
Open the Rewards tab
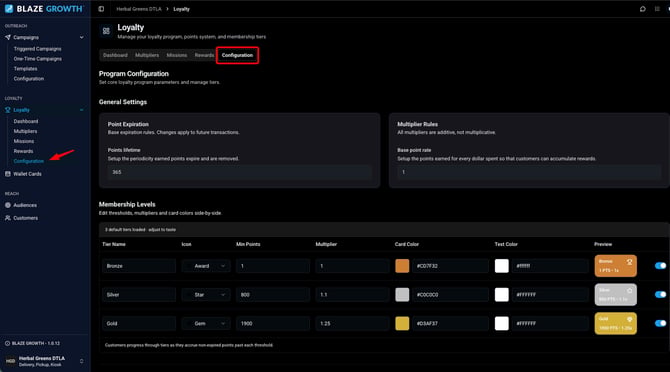(x=204, y=55)
